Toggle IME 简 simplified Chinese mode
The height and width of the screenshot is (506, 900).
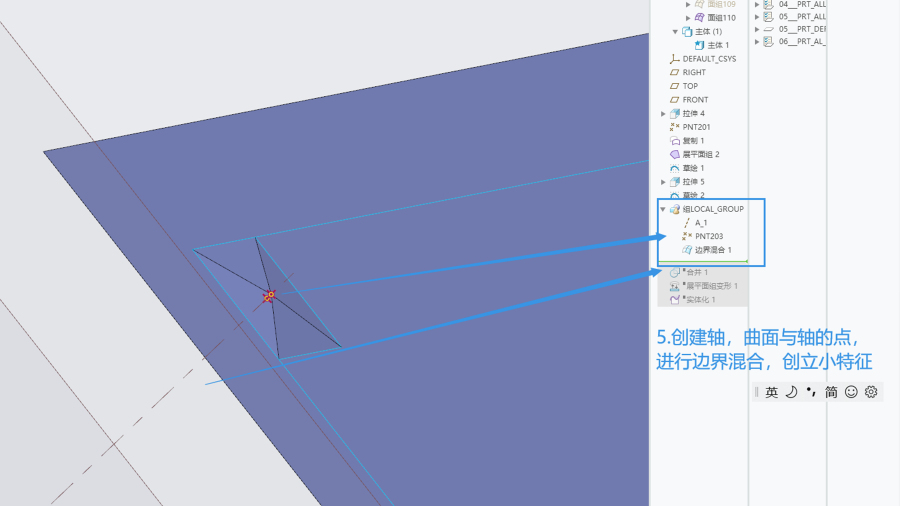(831, 392)
